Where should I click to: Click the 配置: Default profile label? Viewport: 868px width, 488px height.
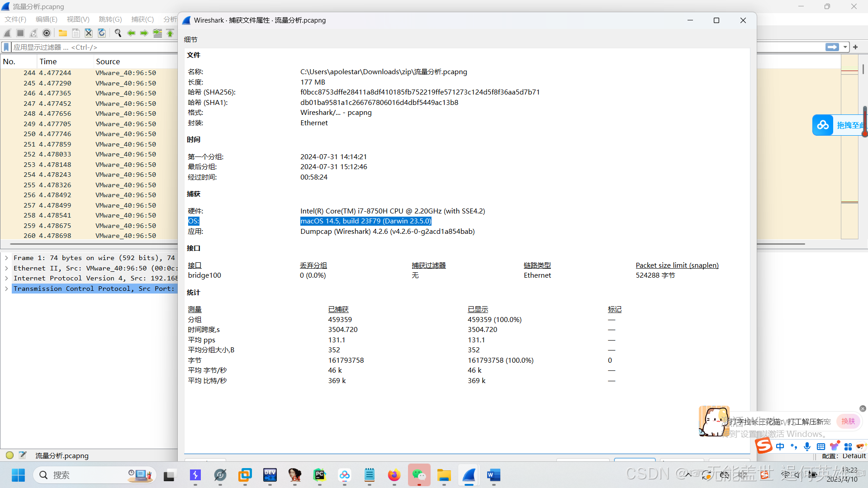point(844,456)
